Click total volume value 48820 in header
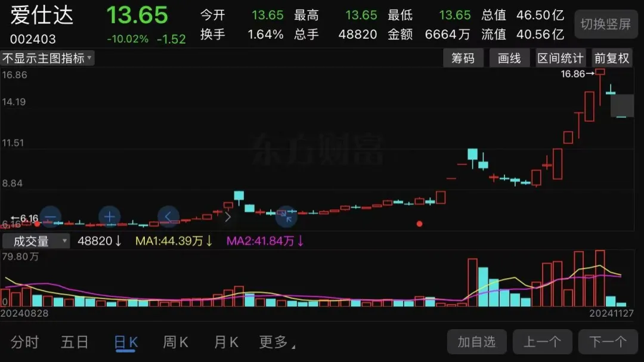This screenshot has width=644, height=362. point(358,34)
